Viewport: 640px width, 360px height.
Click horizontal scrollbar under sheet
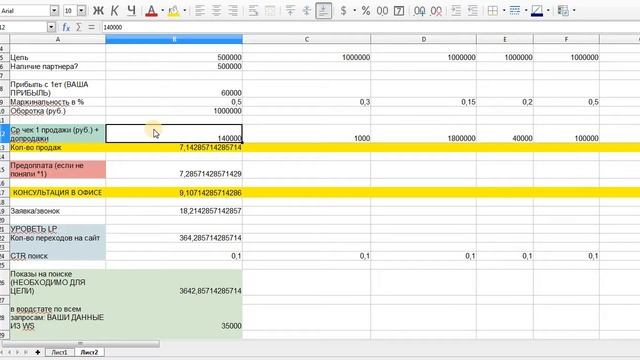pyautogui.click(x=80, y=344)
